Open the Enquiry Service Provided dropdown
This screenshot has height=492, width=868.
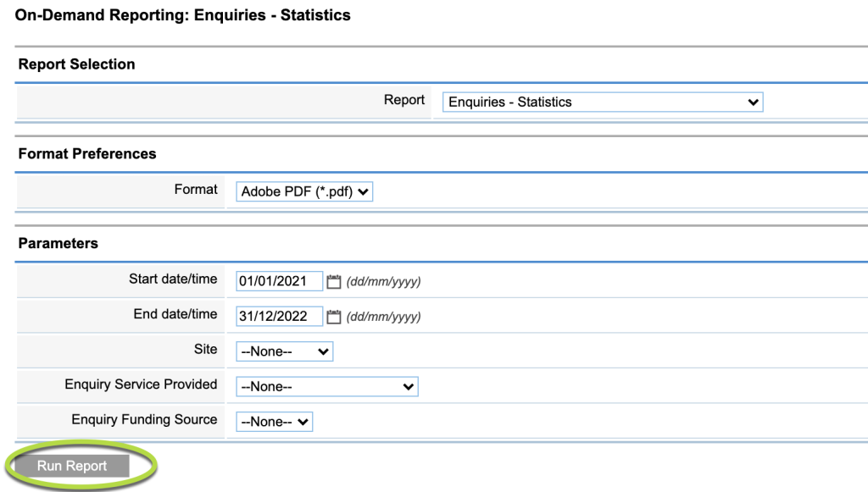[x=326, y=386]
